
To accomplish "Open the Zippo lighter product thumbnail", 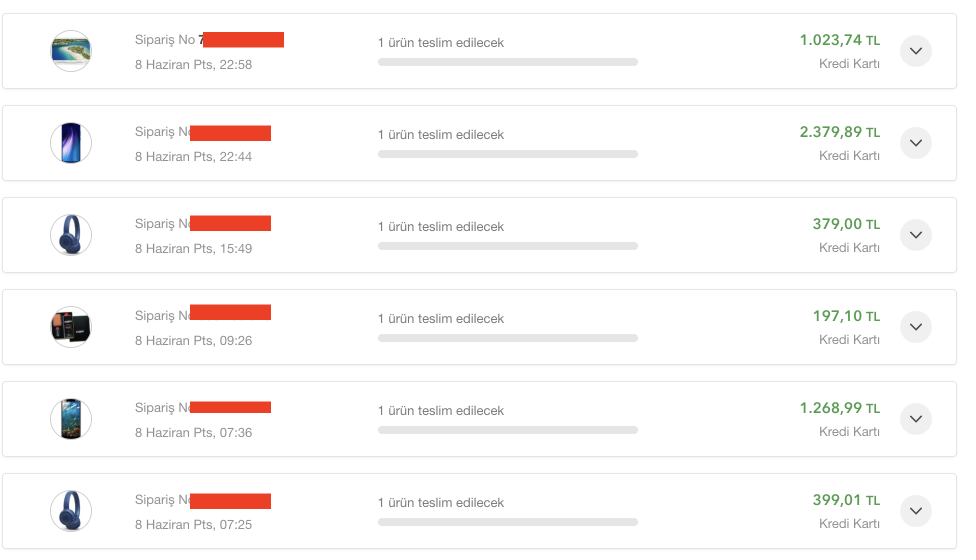I will [x=71, y=327].
